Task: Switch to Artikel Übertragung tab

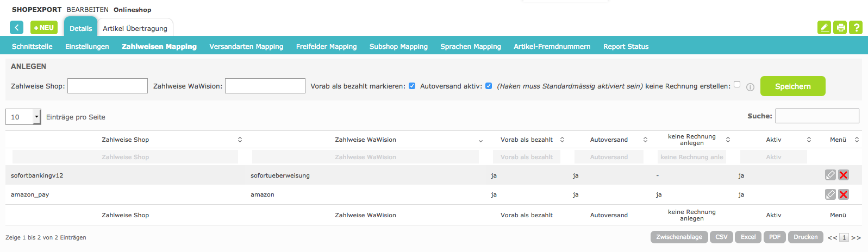Action: tap(135, 28)
